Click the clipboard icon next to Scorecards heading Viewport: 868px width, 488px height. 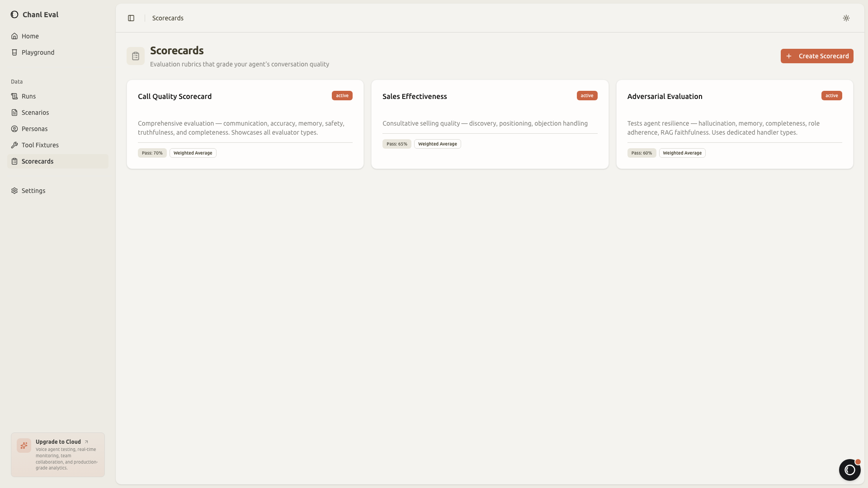tap(136, 56)
